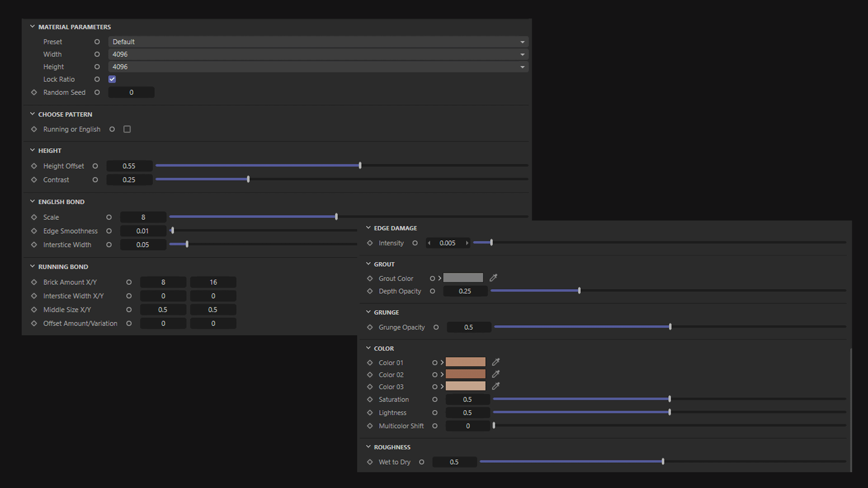Toggle the circle button beside Width
Viewport: 868px width, 488px height.
point(97,54)
